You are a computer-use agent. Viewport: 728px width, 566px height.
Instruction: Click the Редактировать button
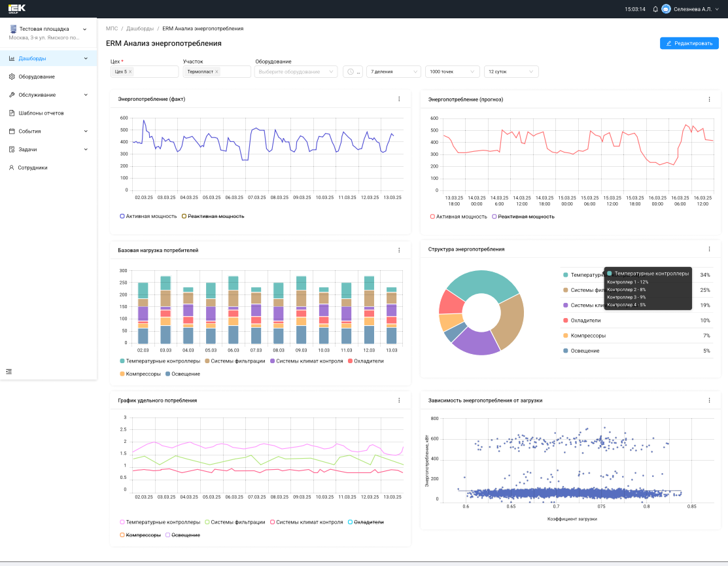[689, 43]
